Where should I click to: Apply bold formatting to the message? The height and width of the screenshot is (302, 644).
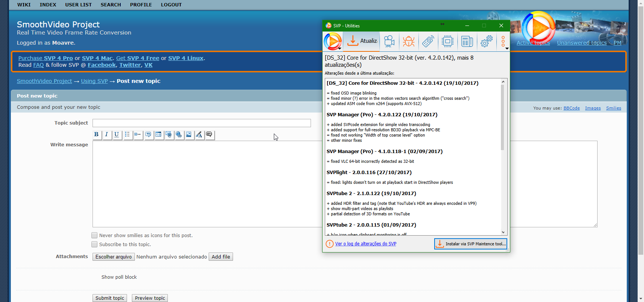(97, 135)
